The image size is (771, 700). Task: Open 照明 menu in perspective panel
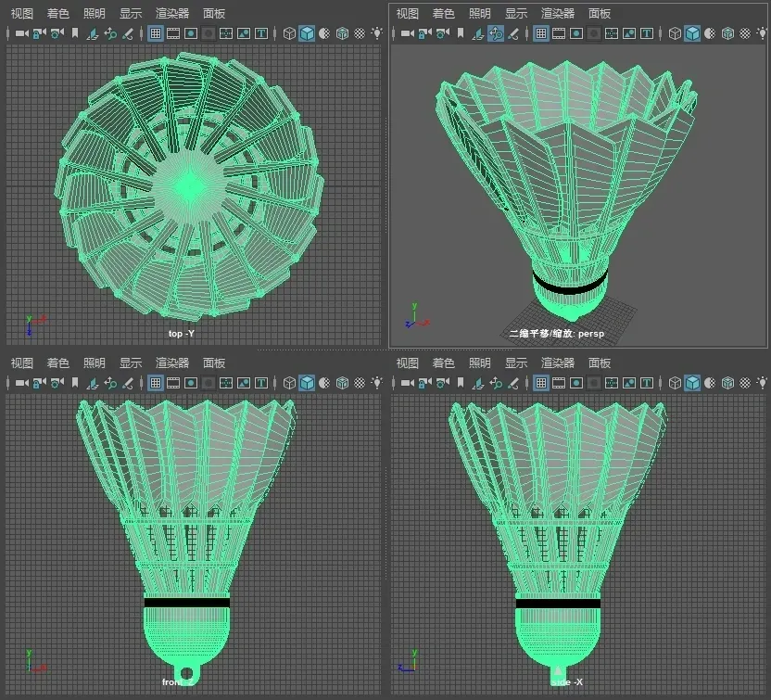click(480, 13)
